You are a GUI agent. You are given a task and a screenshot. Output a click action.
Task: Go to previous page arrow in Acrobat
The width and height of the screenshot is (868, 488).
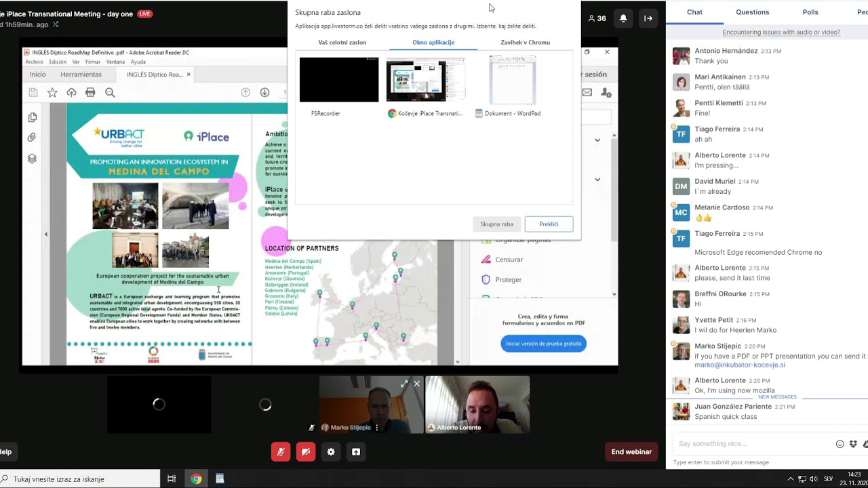coord(245,93)
